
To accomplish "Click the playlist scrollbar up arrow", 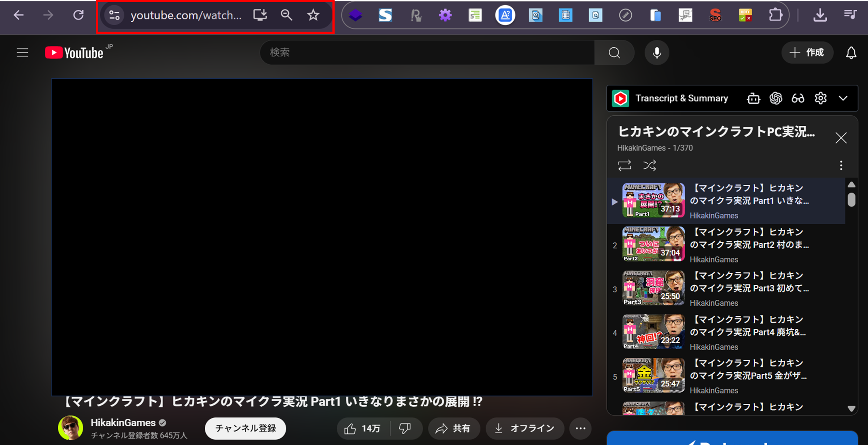I will (x=852, y=184).
